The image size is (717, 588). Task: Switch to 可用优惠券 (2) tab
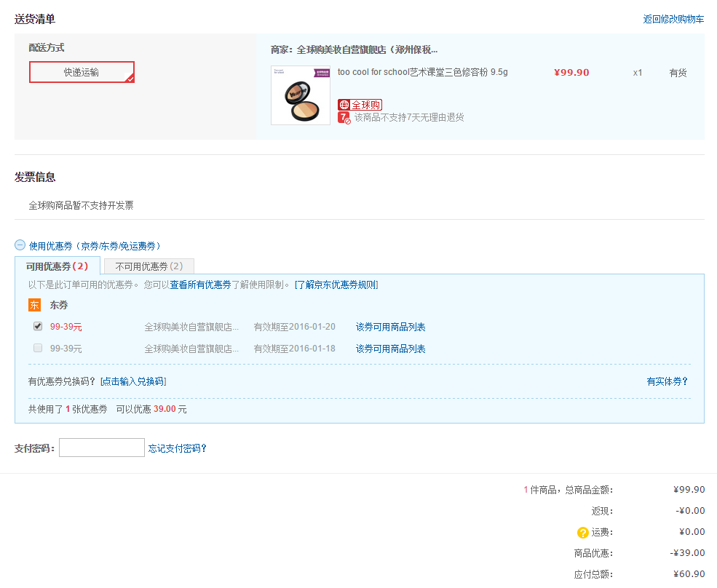58,266
